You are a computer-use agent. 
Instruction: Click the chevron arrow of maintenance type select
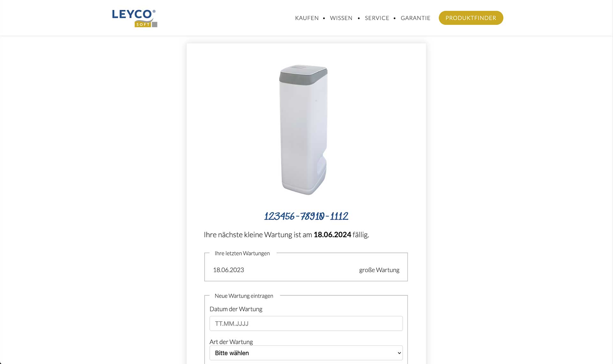point(399,353)
